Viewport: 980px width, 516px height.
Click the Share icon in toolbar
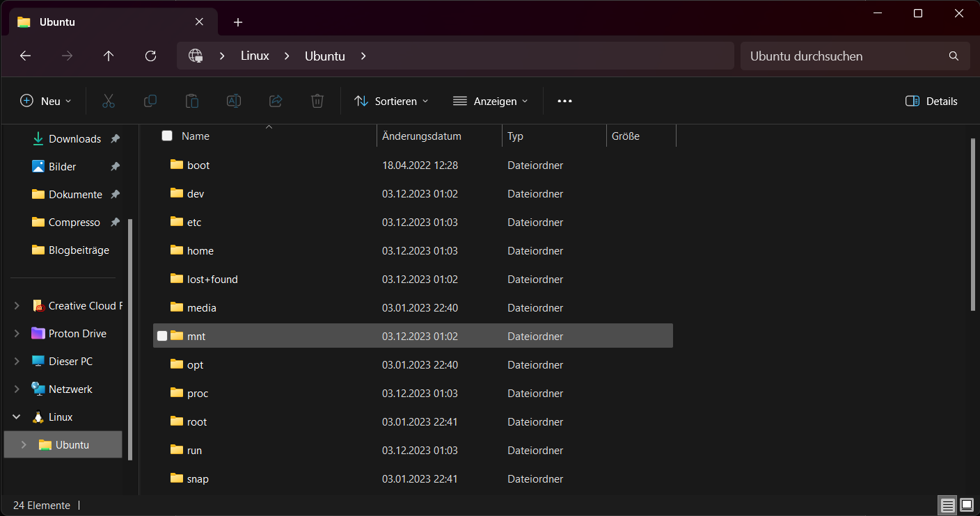point(276,101)
